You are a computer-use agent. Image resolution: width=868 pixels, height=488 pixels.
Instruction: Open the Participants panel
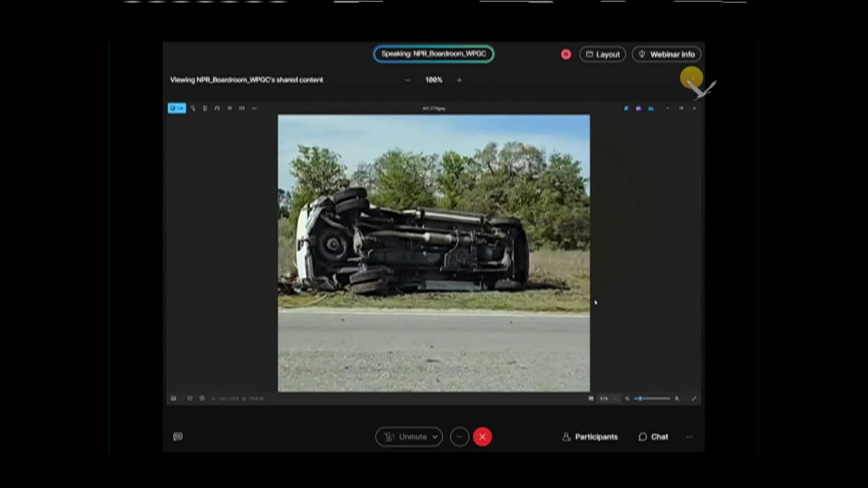(x=590, y=437)
